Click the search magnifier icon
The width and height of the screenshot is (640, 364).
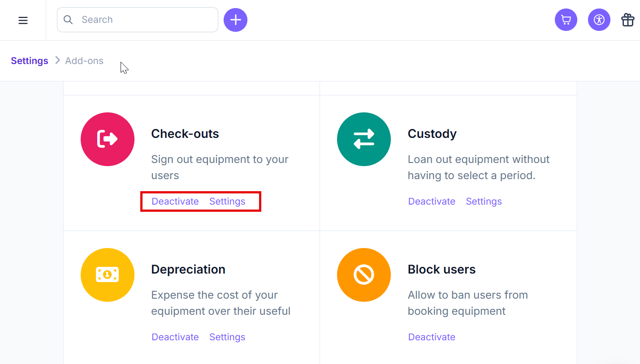[x=68, y=20]
